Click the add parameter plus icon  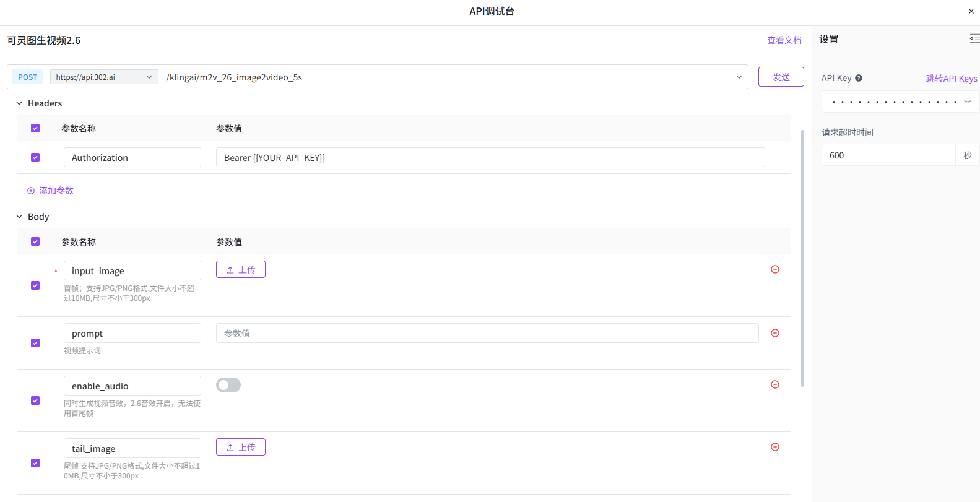click(x=31, y=191)
